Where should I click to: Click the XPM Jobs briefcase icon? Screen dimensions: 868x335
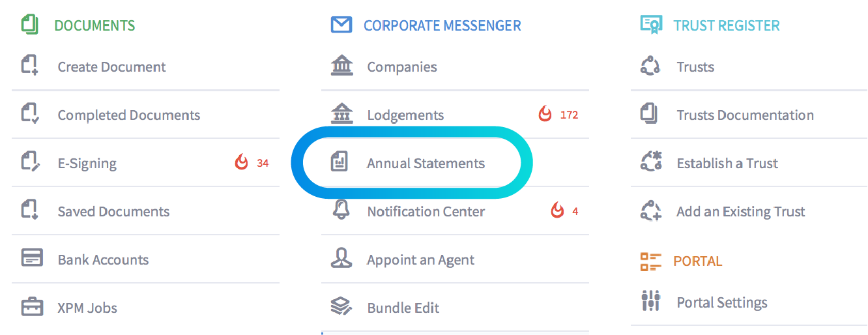point(32,307)
